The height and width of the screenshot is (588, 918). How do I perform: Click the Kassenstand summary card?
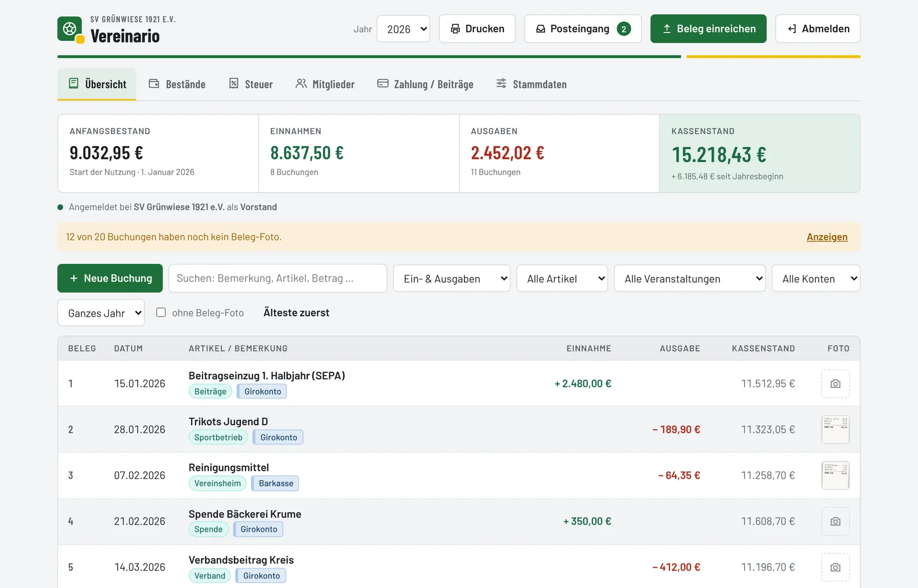click(x=760, y=153)
